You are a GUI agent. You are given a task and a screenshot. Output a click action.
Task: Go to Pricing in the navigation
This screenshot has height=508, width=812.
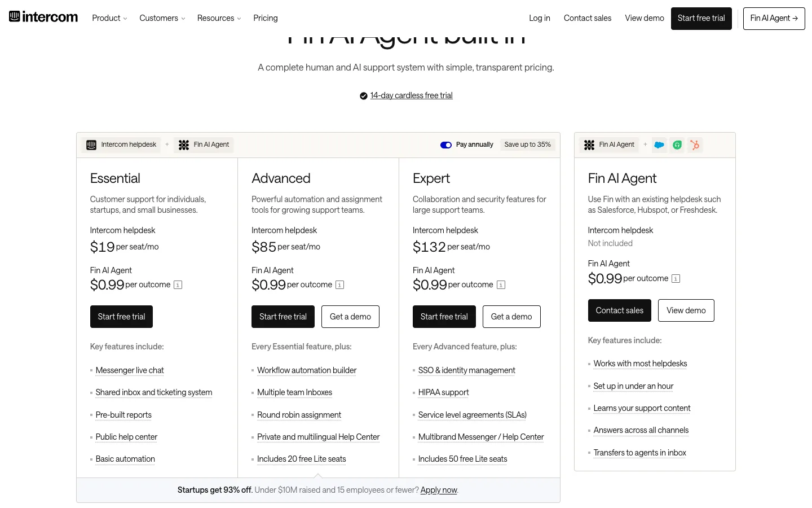click(x=266, y=18)
